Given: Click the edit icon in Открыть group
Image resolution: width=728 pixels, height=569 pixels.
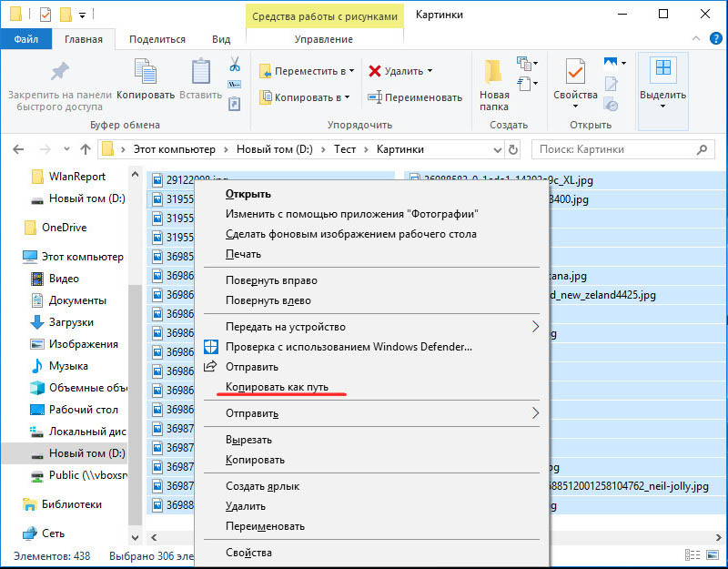Looking at the screenshot, I should click(x=611, y=84).
